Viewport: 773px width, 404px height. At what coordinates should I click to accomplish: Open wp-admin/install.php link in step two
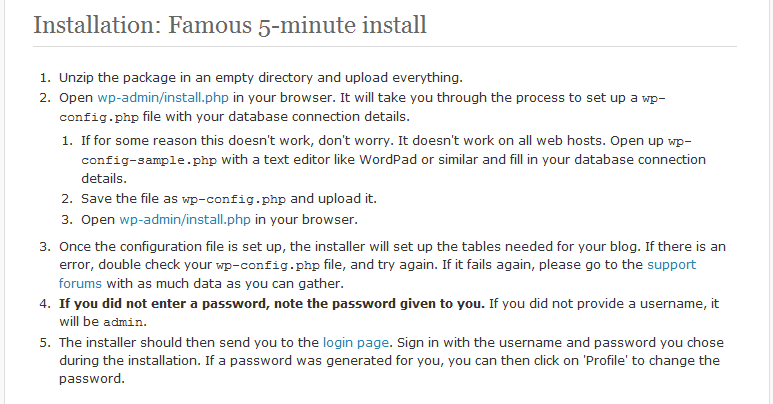coord(163,98)
